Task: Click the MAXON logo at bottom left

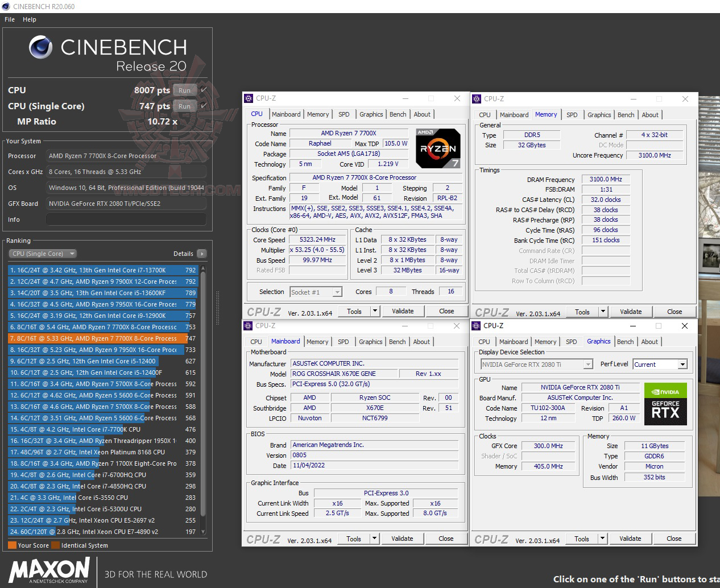Action: pos(48,570)
